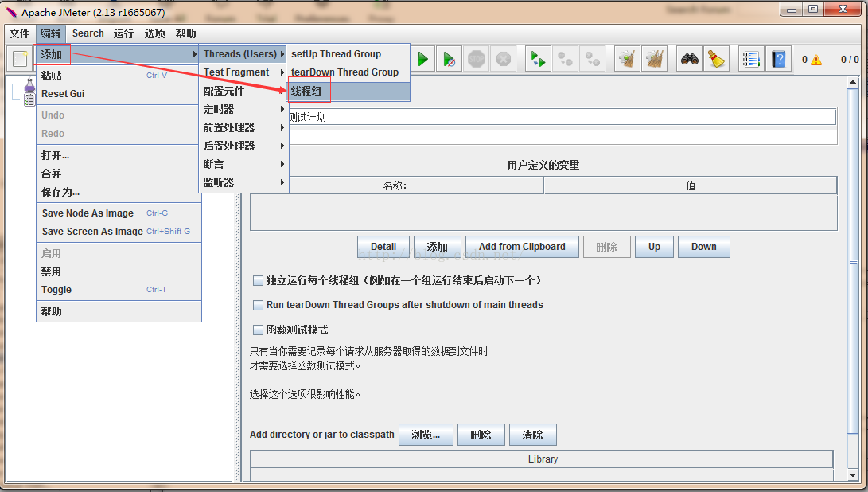Click the New test plan toolbar icon
The height and width of the screenshot is (492, 868).
tap(20, 59)
